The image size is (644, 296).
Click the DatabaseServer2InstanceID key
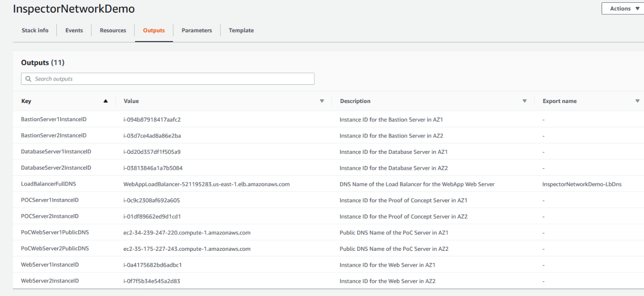56,168
